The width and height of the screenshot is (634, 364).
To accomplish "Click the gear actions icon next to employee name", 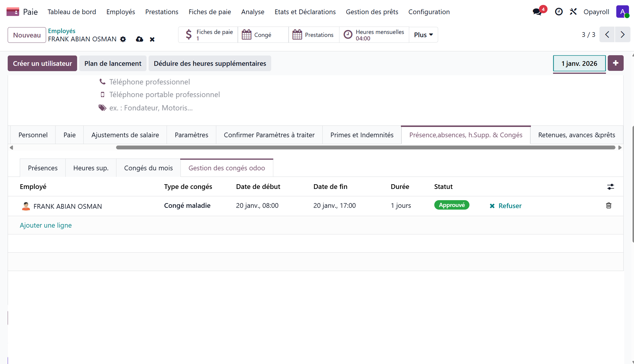I will (123, 39).
